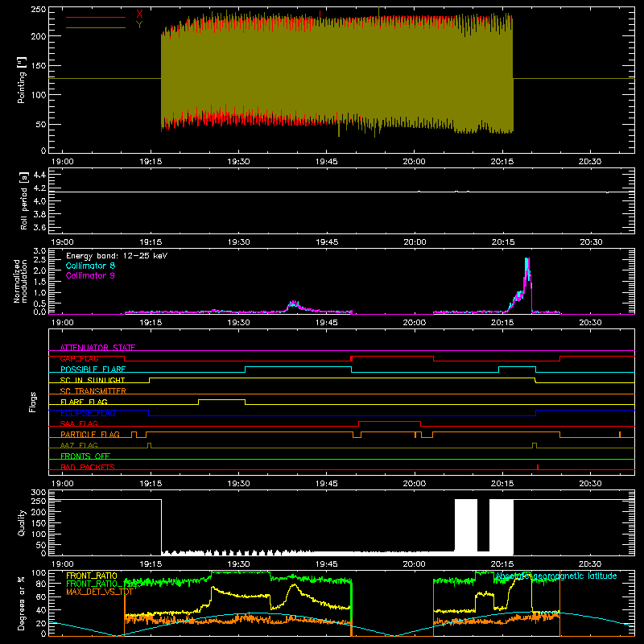Click the BAD_PACKETS flag label

pos(88,467)
